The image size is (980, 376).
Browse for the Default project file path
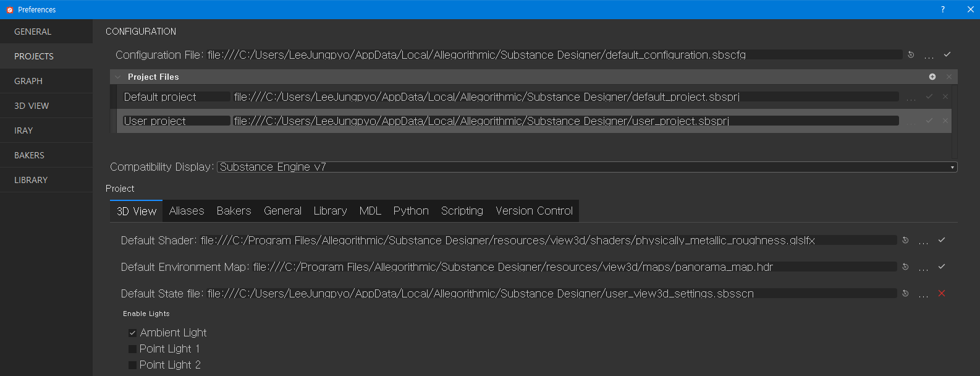911,98
